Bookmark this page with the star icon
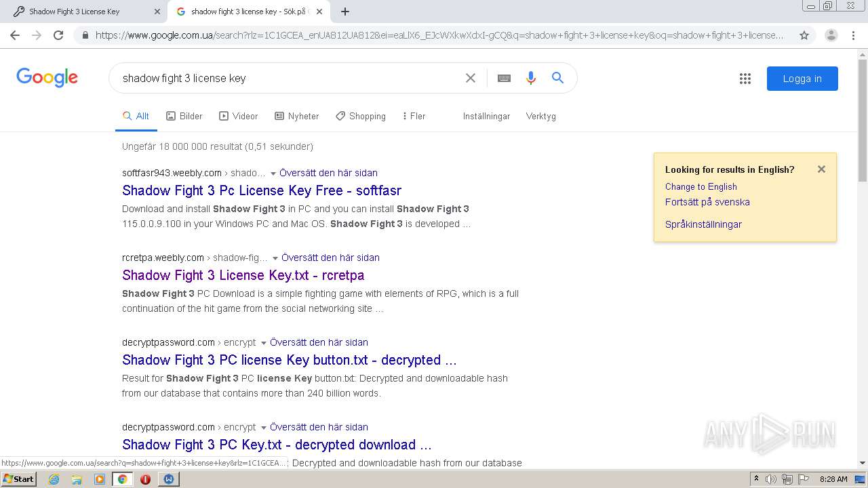This screenshot has width=868, height=488. [804, 35]
